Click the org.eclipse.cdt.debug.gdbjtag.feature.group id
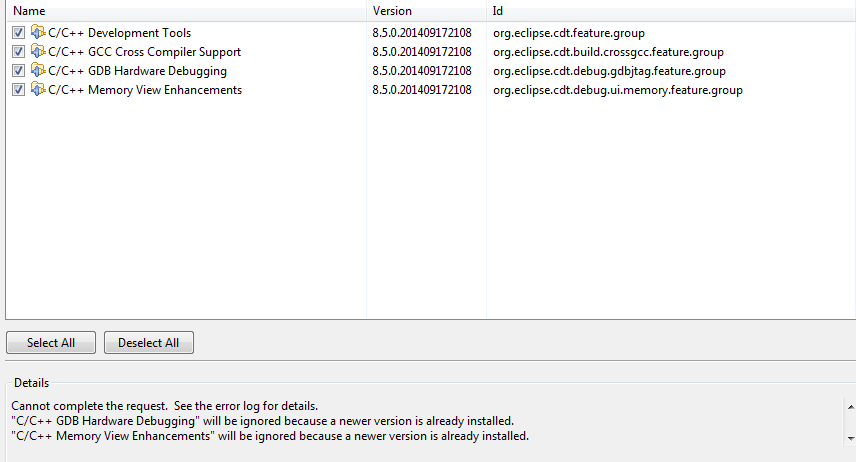 [609, 72]
